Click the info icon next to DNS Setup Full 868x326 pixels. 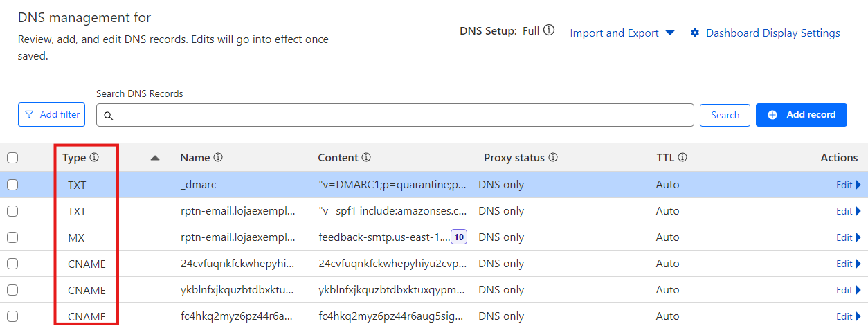pos(549,31)
